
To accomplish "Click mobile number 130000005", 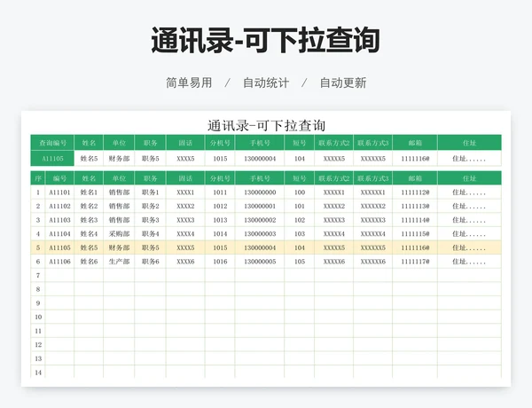I will [260, 262].
